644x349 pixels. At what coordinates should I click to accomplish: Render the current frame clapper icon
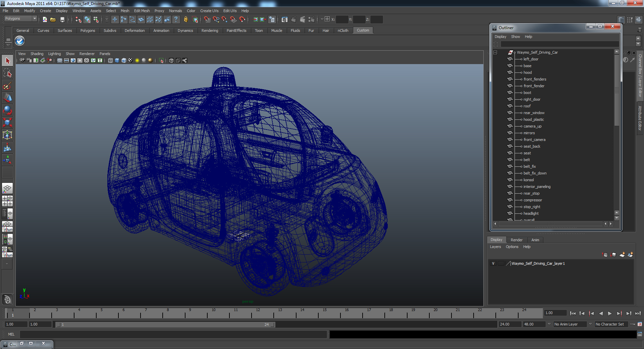(x=293, y=19)
